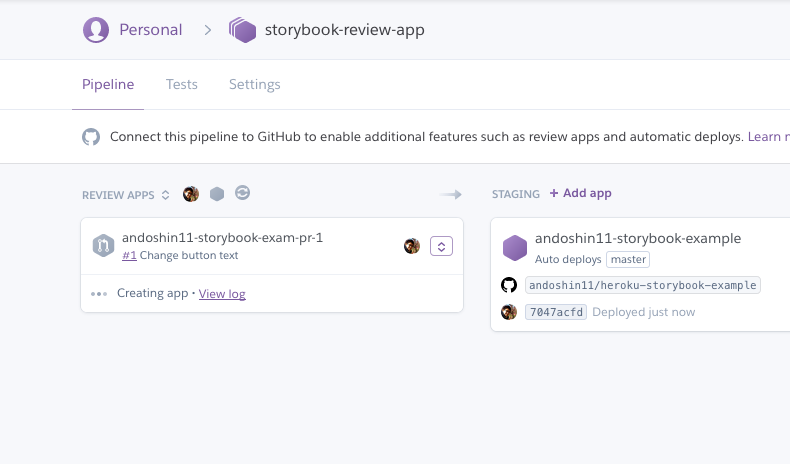Click the auto-refresh circular arrows icon

tap(242, 193)
